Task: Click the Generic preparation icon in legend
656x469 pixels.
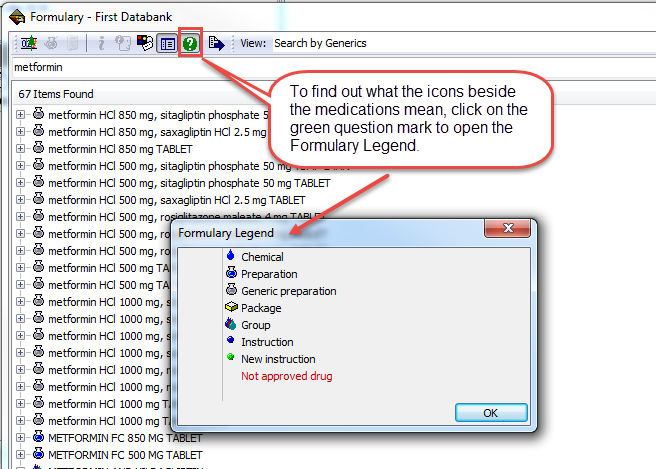Action: tap(232, 291)
